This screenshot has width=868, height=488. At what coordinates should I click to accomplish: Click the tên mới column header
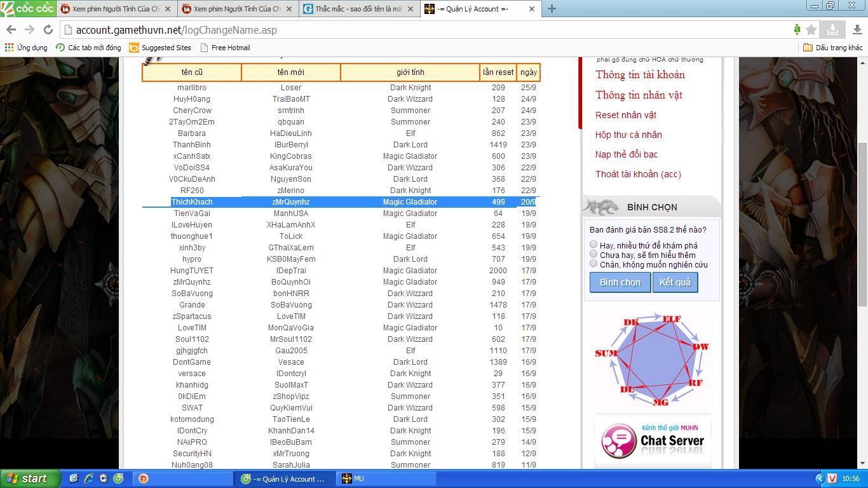[291, 72]
